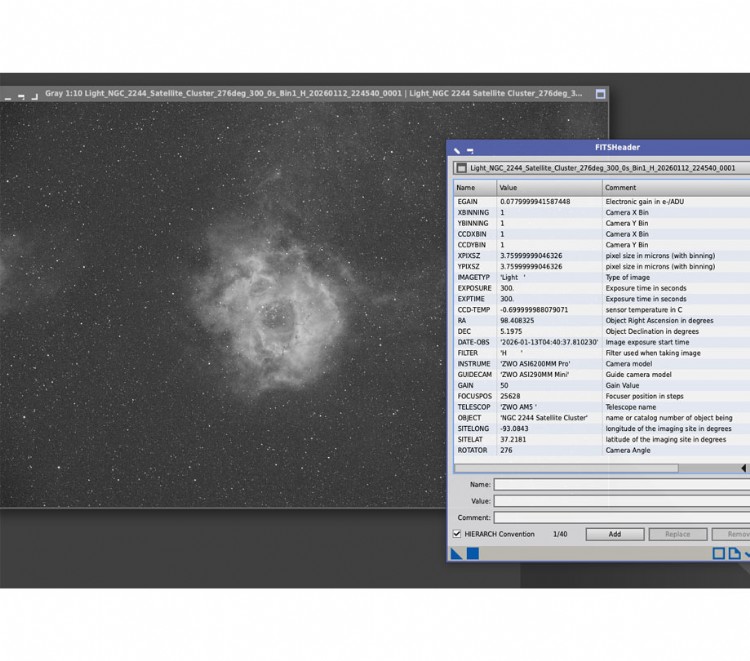750x661 pixels.
Task: Click the shade icon on the FITSHeader title bar
Action: tap(470, 151)
